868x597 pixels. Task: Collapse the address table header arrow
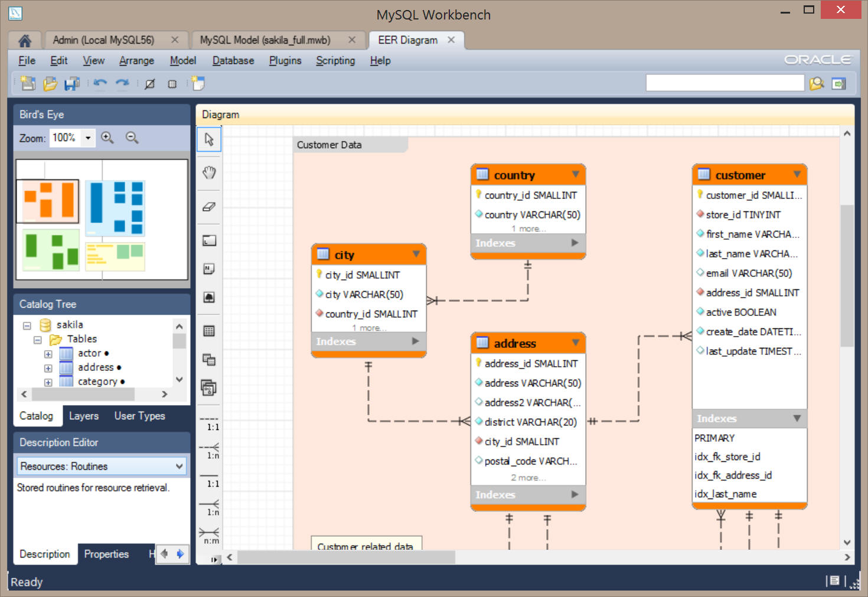575,342
